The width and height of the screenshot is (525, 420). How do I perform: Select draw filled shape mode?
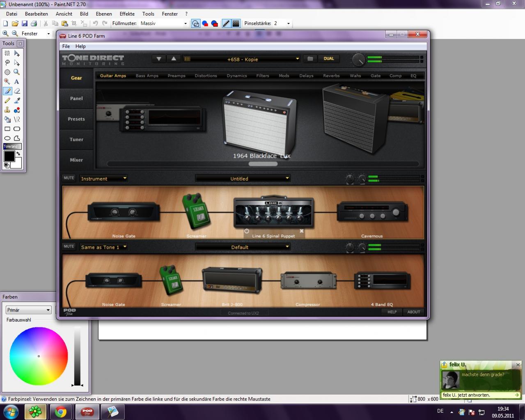[205, 23]
